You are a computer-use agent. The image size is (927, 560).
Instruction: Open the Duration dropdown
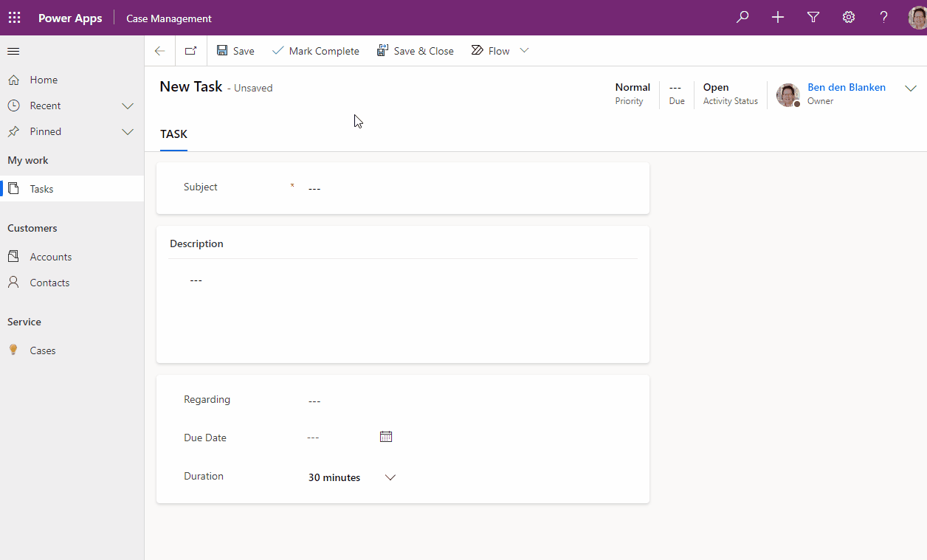(390, 477)
